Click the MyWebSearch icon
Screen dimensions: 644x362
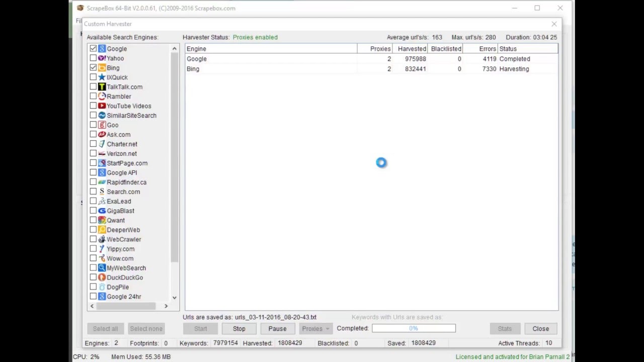(x=102, y=268)
